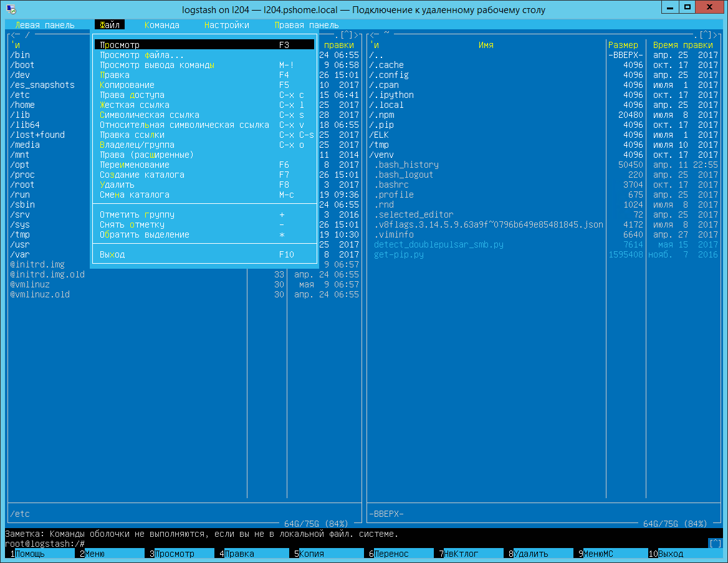Viewport: 728px width, 563px height.
Task: Open the Правая панель menu
Action: click(x=307, y=25)
